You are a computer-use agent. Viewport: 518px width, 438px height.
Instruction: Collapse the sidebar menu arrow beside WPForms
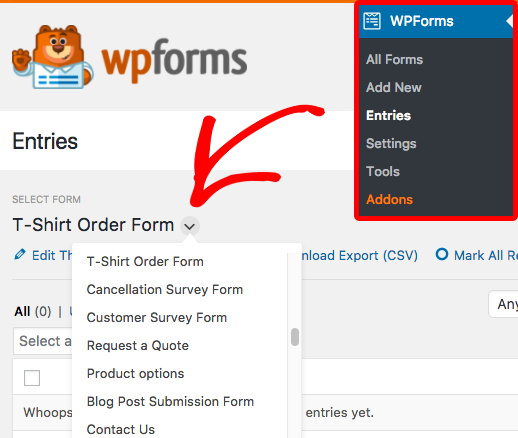tap(509, 21)
